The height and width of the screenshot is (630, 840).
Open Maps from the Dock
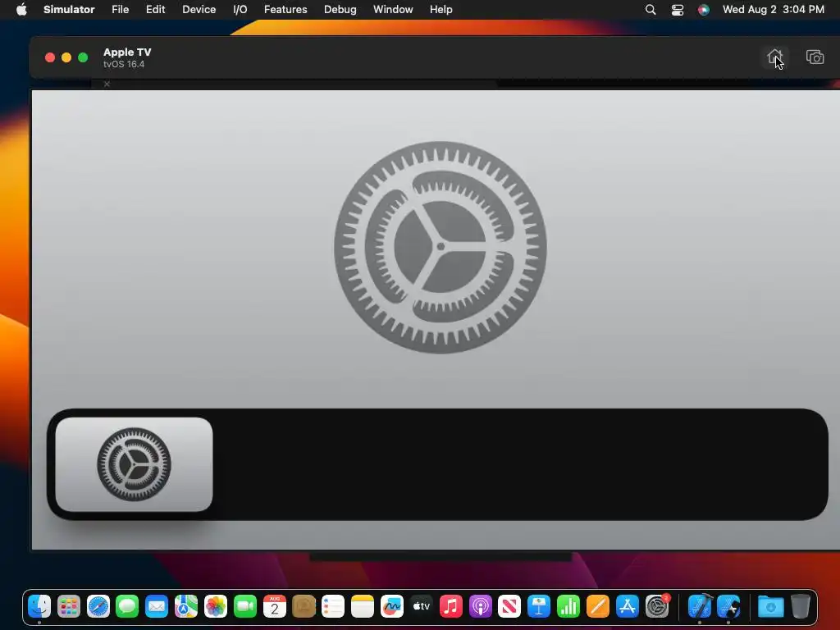[186, 606]
